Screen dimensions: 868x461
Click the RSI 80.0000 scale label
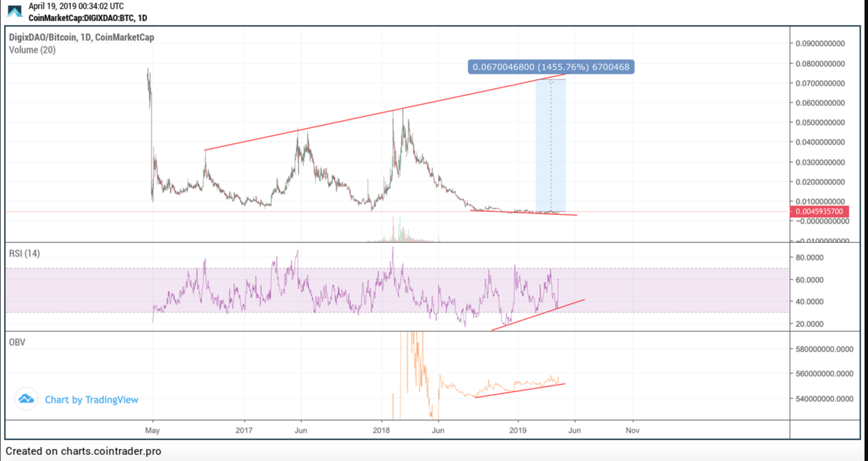pyautogui.click(x=809, y=258)
